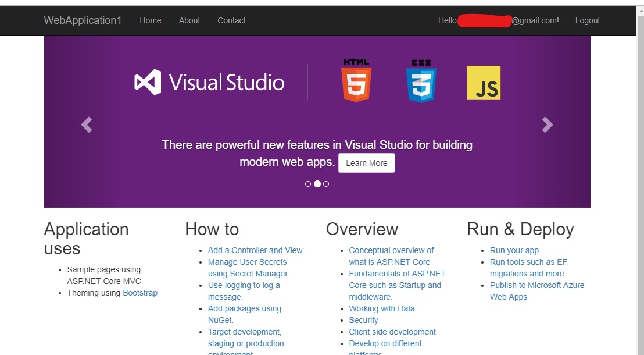
Task: Log out using the Logout link
Action: tap(587, 20)
